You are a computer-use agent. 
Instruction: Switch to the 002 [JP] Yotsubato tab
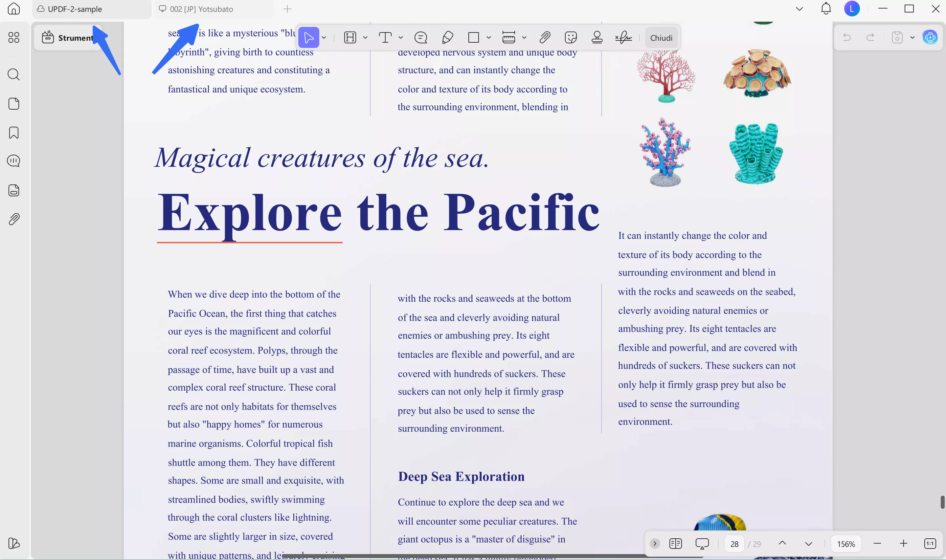click(x=201, y=9)
